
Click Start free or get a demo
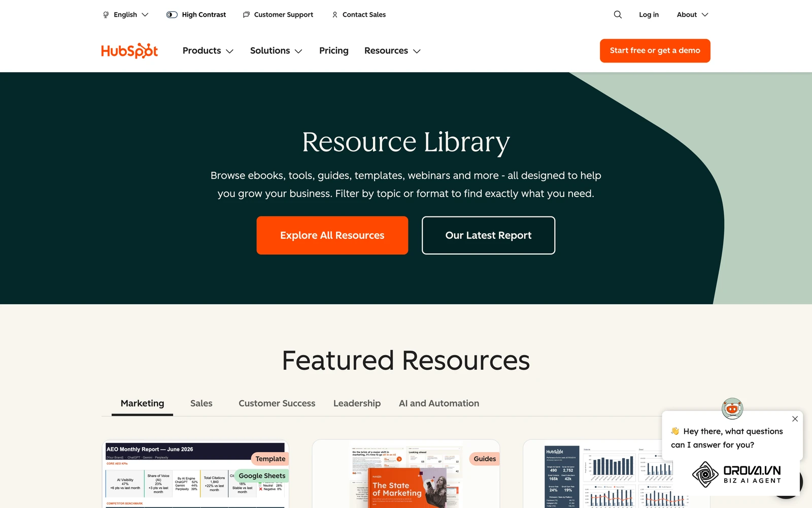[x=655, y=51]
